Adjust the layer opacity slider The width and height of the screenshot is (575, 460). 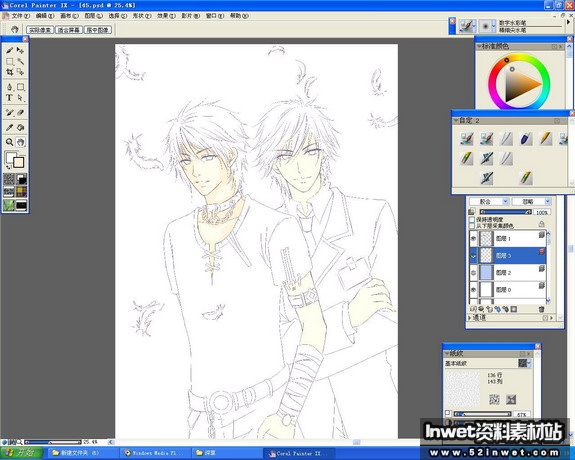point(506,212)
